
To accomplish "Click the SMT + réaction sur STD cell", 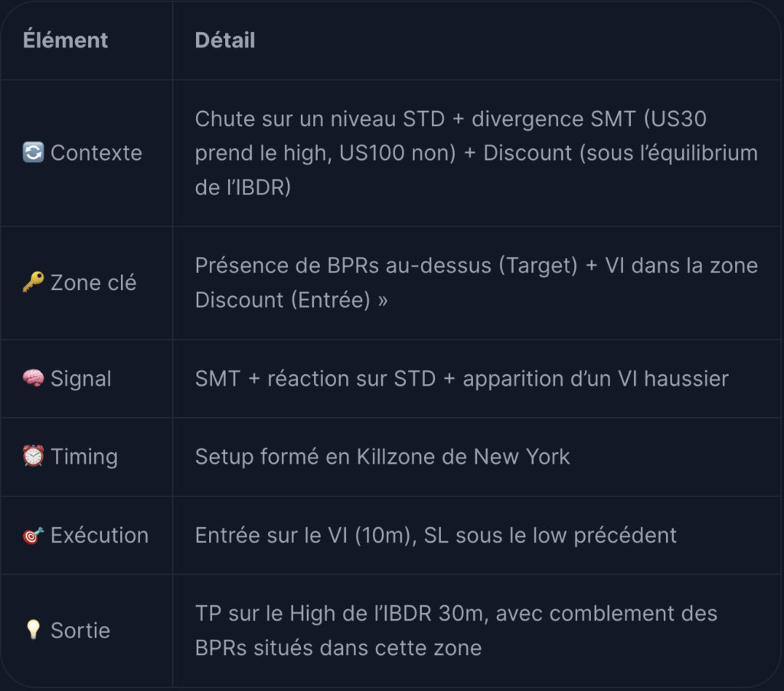I will point(462,379).
